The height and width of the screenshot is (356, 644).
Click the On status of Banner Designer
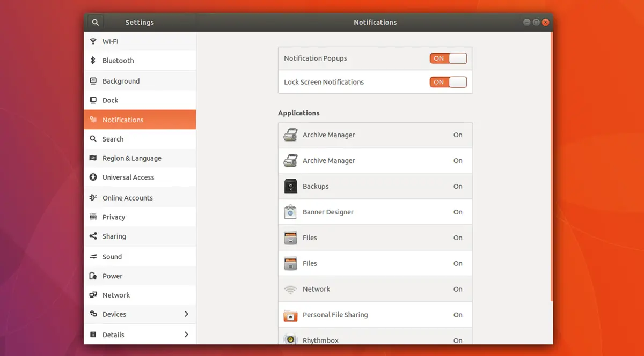458,212
